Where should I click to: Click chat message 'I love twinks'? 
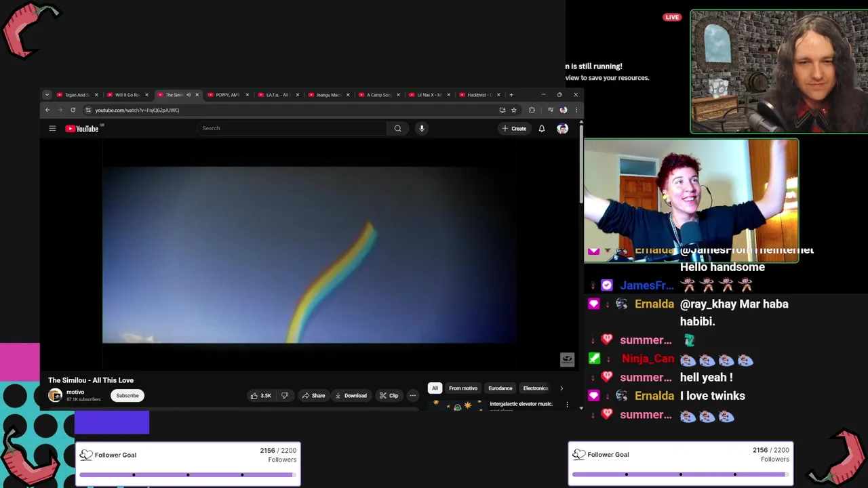coord(713,396)
